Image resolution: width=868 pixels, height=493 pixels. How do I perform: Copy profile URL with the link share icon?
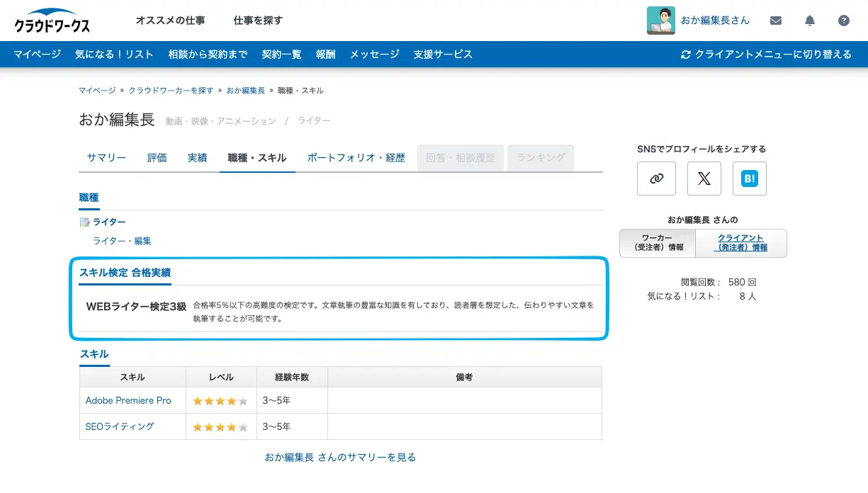coord(656,178)
